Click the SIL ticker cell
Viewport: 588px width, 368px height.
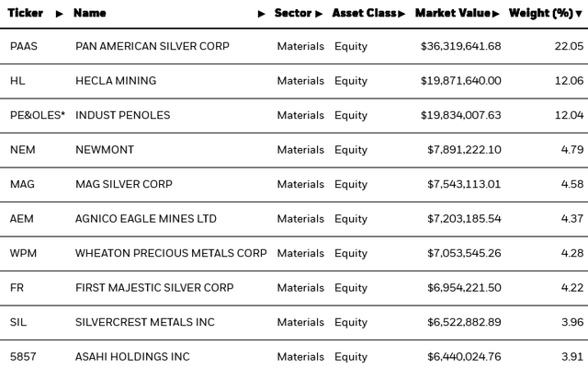18,322
